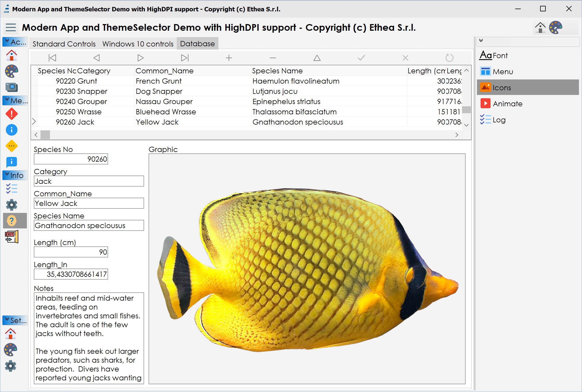Click the camera icon in left sidebar
The width and height of the screenshot is (582, 392).
(12, 87)
